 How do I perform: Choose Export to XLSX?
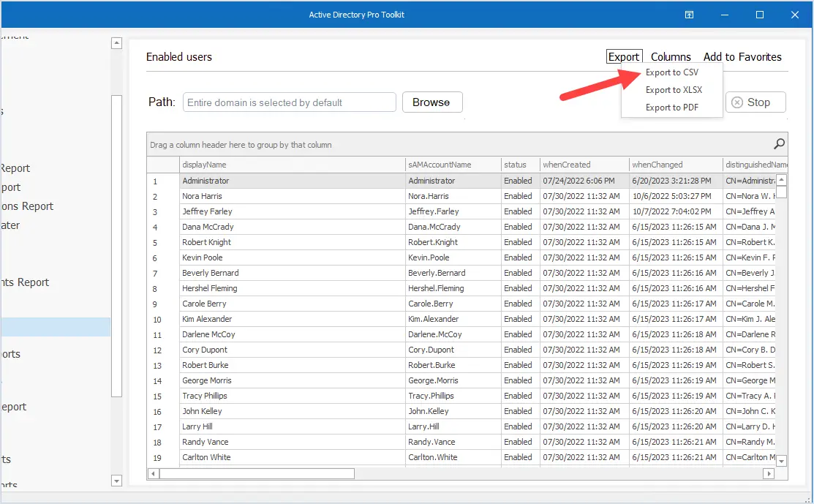(x=672, y=90)
